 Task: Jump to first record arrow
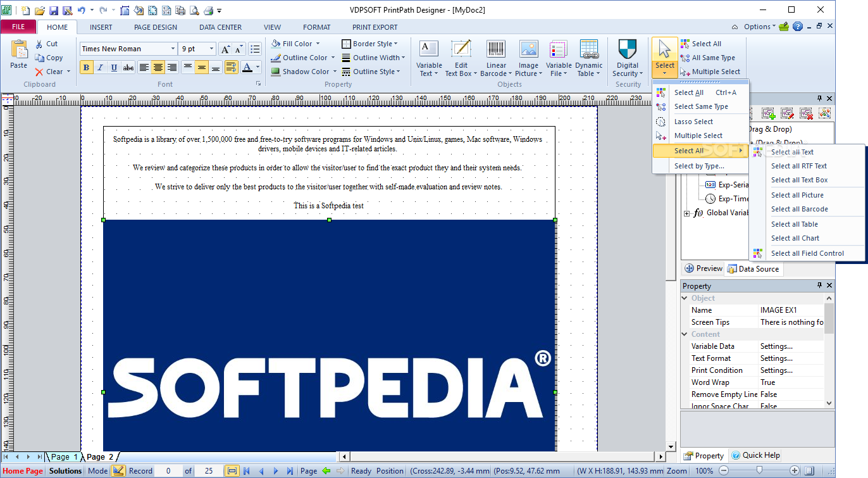pyautogui.click(x=247, y=471)
